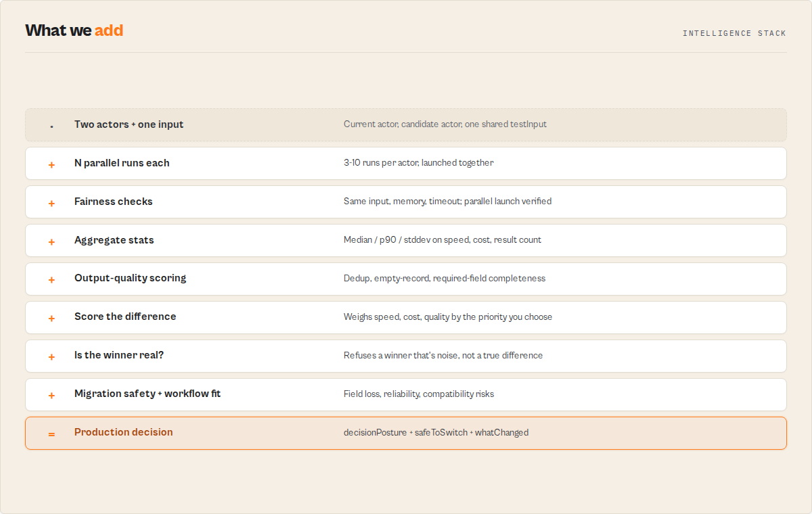The height and width of the screenshot is (514, 812).
Task: Click the plus icon next to Is the winner real?
Action: coord(51,357)
